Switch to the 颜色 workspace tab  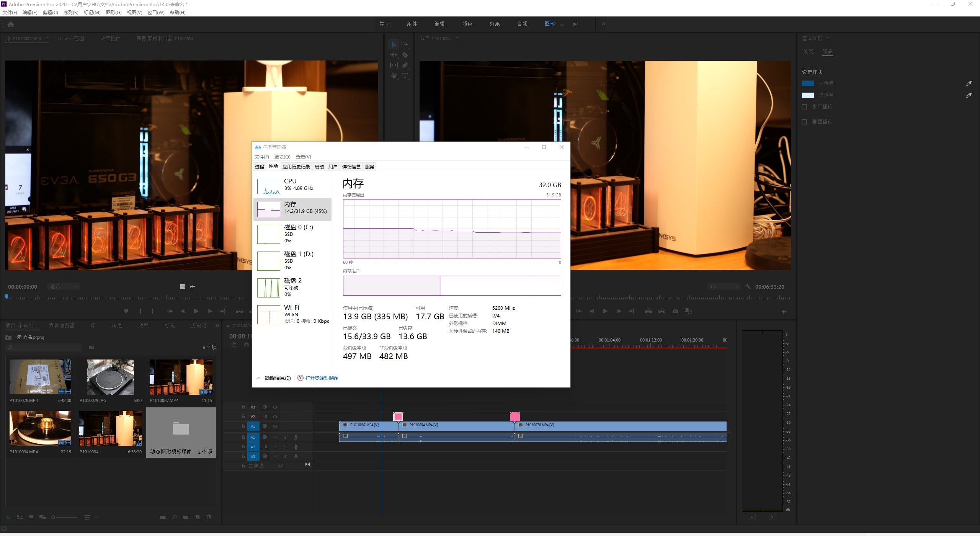tap(467, 24)
